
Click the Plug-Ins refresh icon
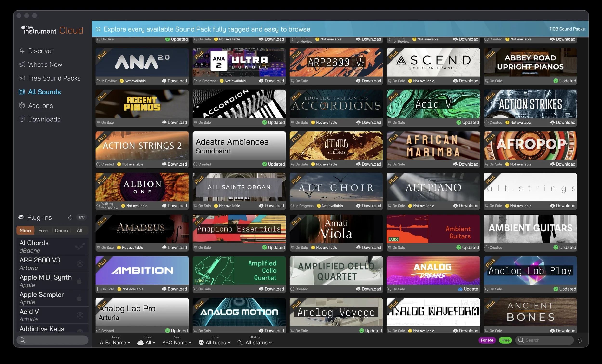(70, 217)
